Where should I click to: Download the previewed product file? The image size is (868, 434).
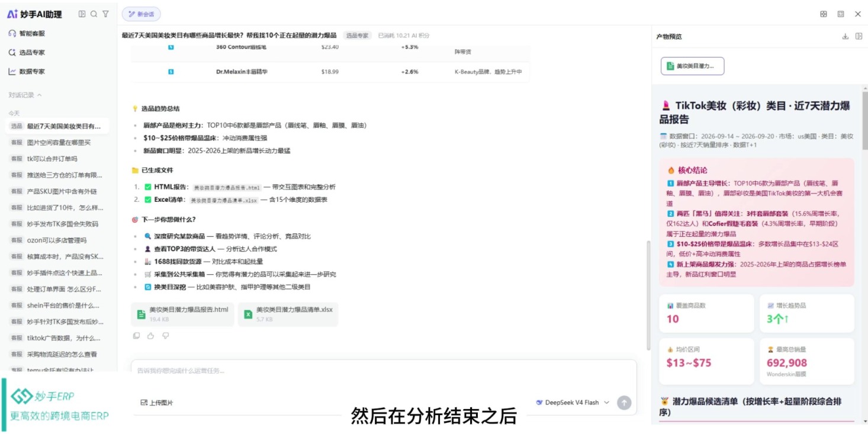[845, 36]
